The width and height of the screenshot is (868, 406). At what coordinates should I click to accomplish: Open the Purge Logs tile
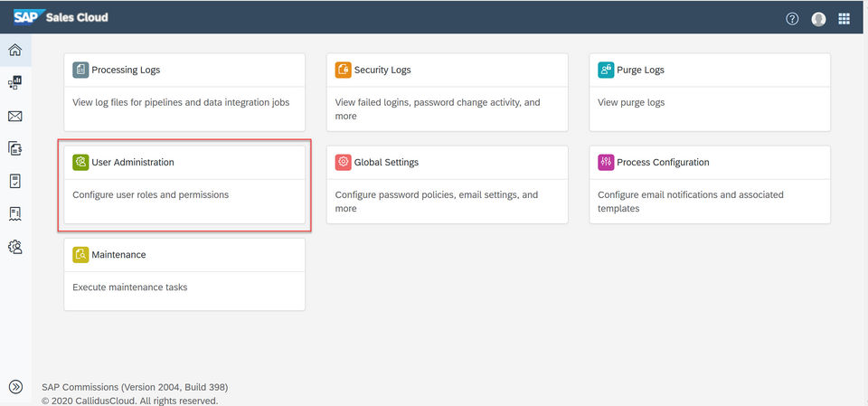click(x=710, y=93)
